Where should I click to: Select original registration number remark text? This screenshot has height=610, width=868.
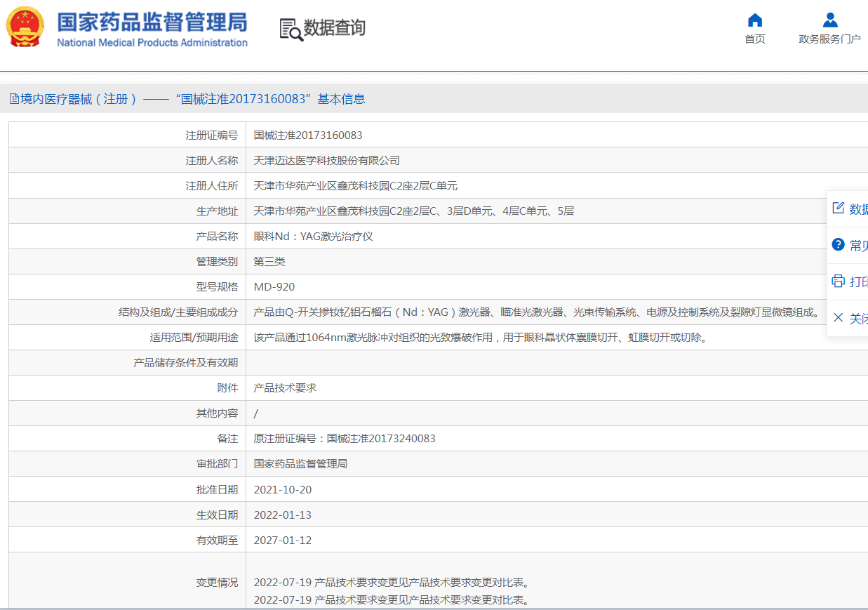point(345,439)
